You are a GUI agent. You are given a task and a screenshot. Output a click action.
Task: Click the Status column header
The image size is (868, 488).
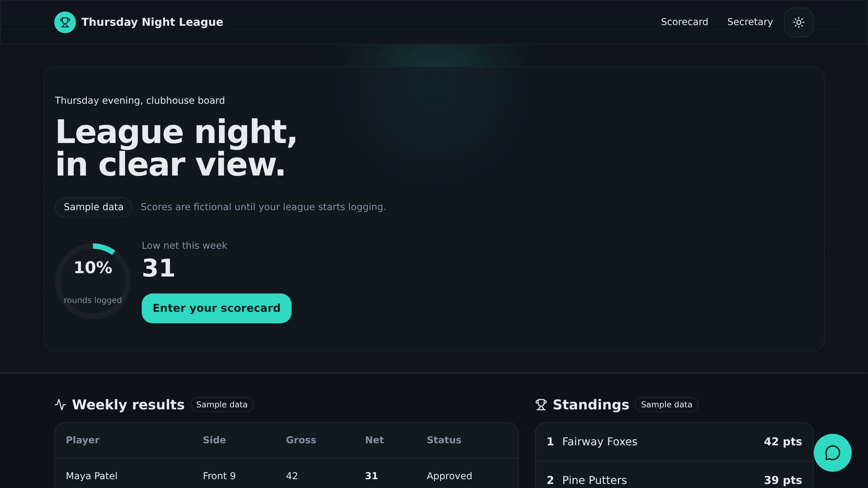(x=444, y=440)
